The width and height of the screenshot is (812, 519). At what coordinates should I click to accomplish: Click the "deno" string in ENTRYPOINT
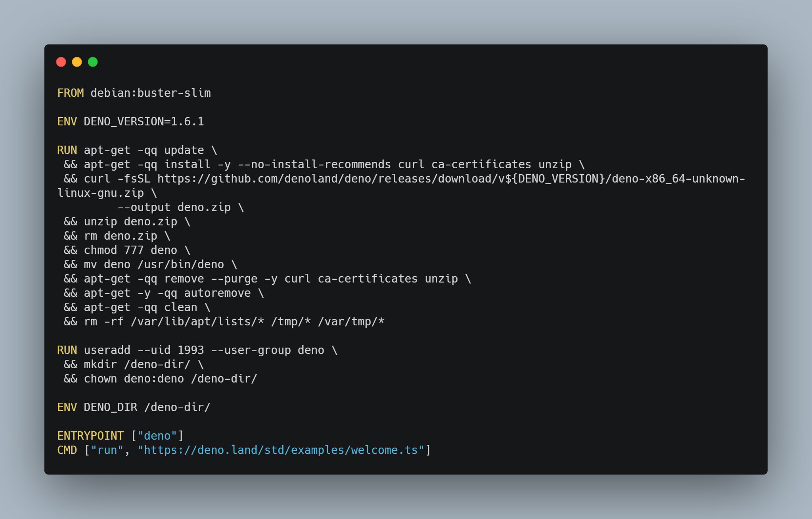point(157,436)
